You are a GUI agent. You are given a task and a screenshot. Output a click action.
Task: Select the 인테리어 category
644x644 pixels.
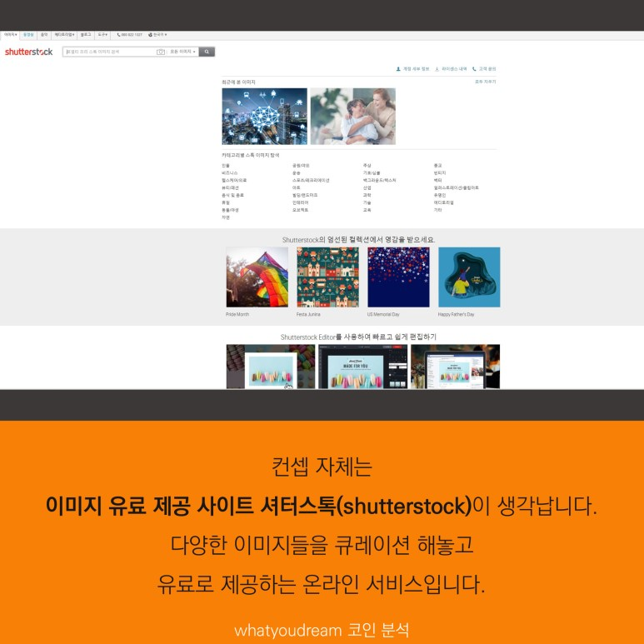click(300, 202)
